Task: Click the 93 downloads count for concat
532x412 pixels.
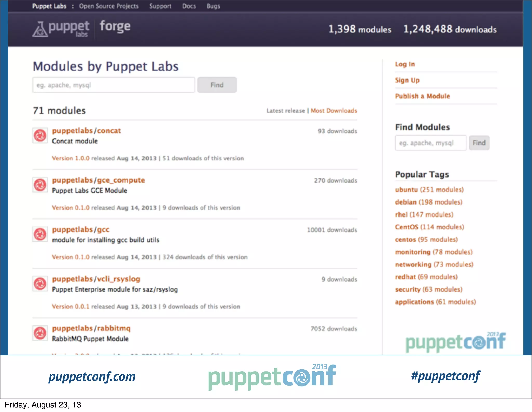Action: [x=337, y=131]
